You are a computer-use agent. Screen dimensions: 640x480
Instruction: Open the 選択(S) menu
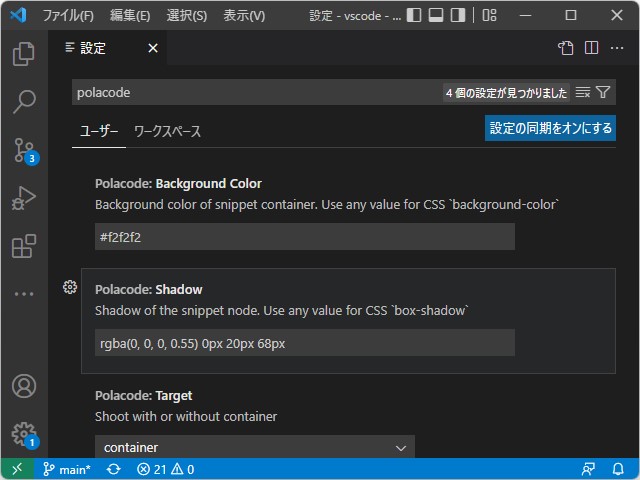click(187, 16)
